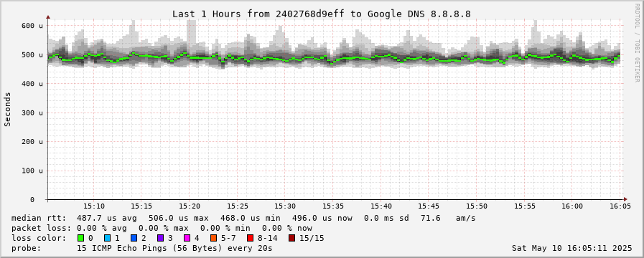Click the 500 u y-axis label
This screenshot has height=258, width=644.
coord(32,54)
